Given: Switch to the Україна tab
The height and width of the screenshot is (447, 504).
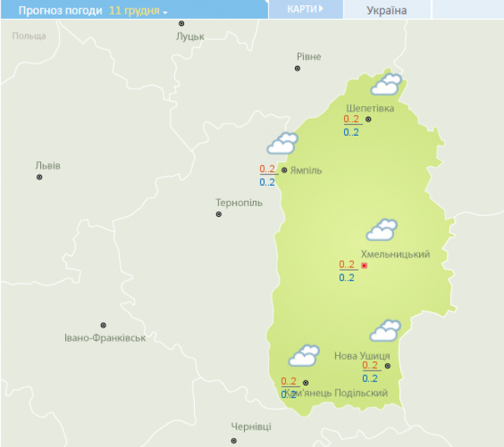Looking at the screenshot, I should (x=387, y=11).
